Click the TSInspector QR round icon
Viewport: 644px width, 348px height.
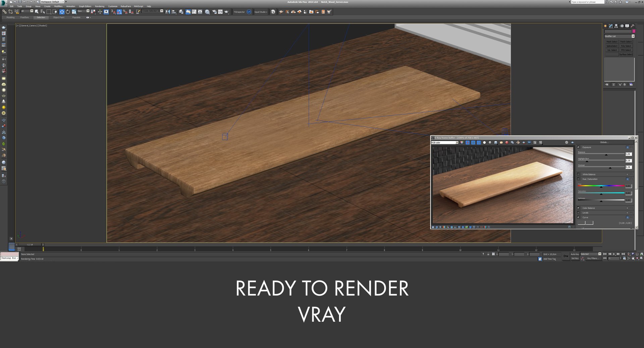tap(249, 12)
